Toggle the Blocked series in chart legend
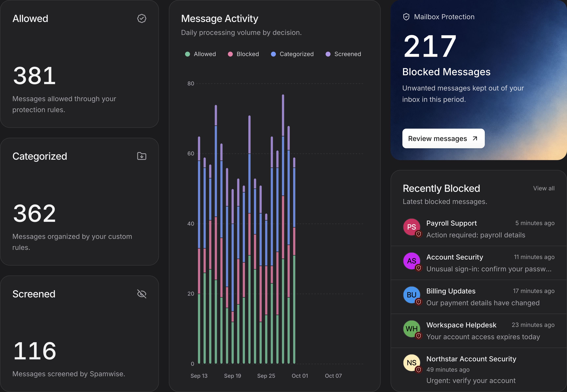The width and height of the screenshot is (567, 392). pyautogui.click(x=243, y=54)
